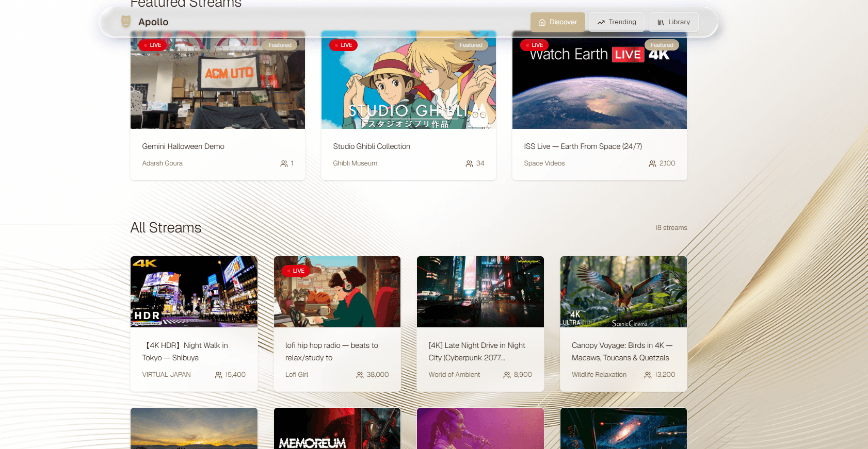Click the 18 streams count

[671, 228]
